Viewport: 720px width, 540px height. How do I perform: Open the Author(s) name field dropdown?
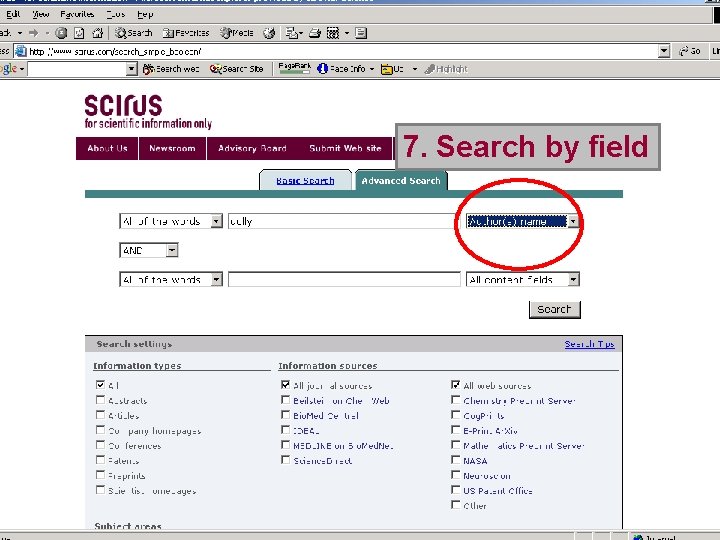(x=523, y=221)
